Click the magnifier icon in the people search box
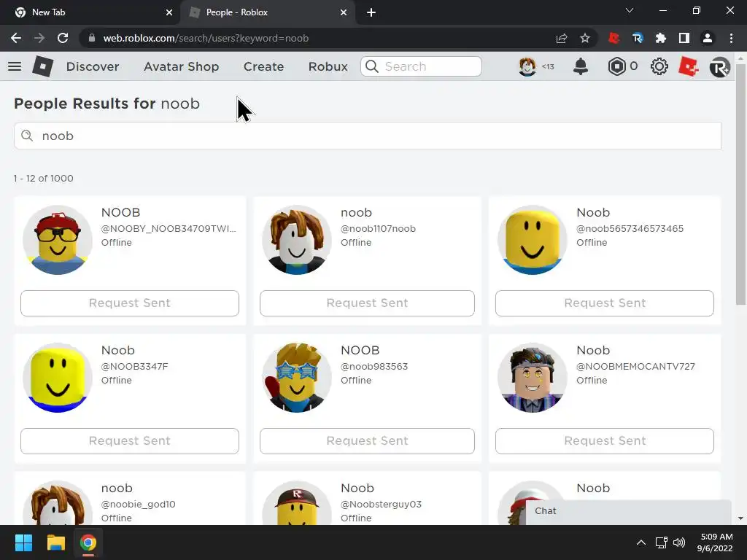This screenshot has height=560, width=747. click(x=27, y=136)
